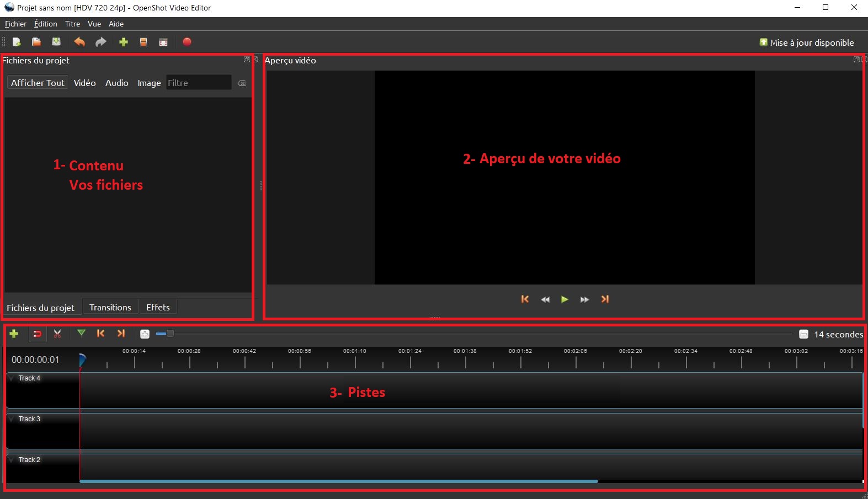Add a marker with the green triangle icon
The width and height of the screenshot is (868, 499).
tap(81, 333)
